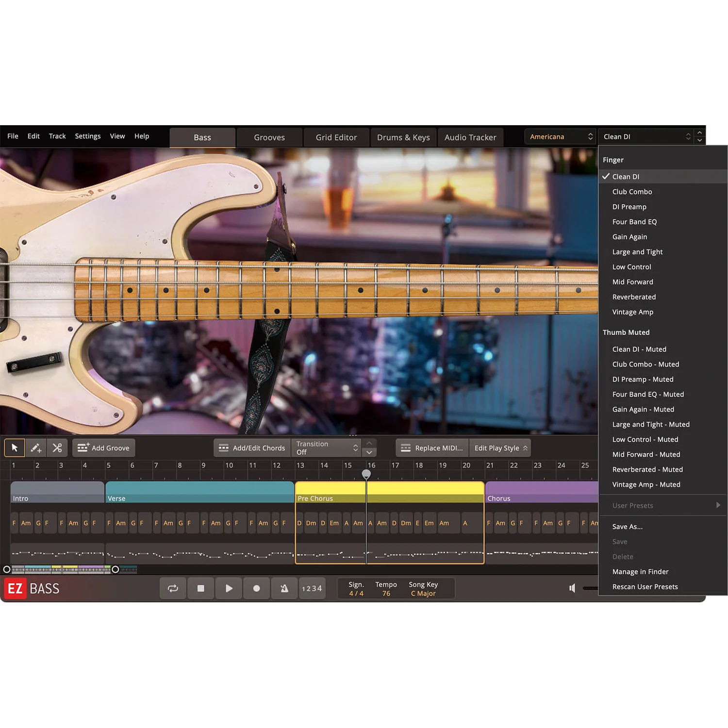Click the Add/Edit Chords button

(252, 448)
